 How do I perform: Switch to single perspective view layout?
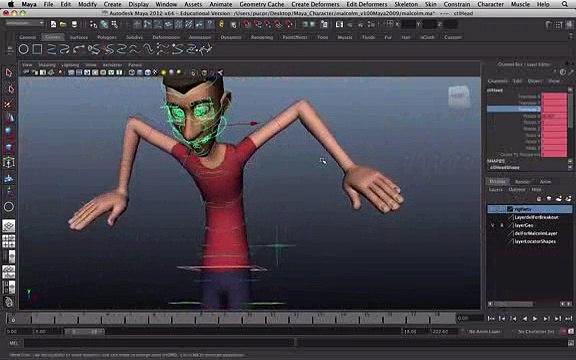pos(8,225)
